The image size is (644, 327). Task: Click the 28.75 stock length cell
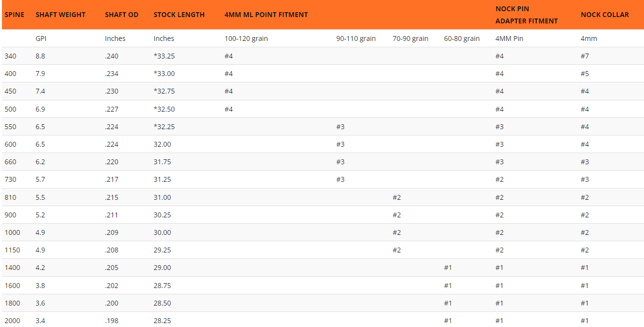coord(162,286)
